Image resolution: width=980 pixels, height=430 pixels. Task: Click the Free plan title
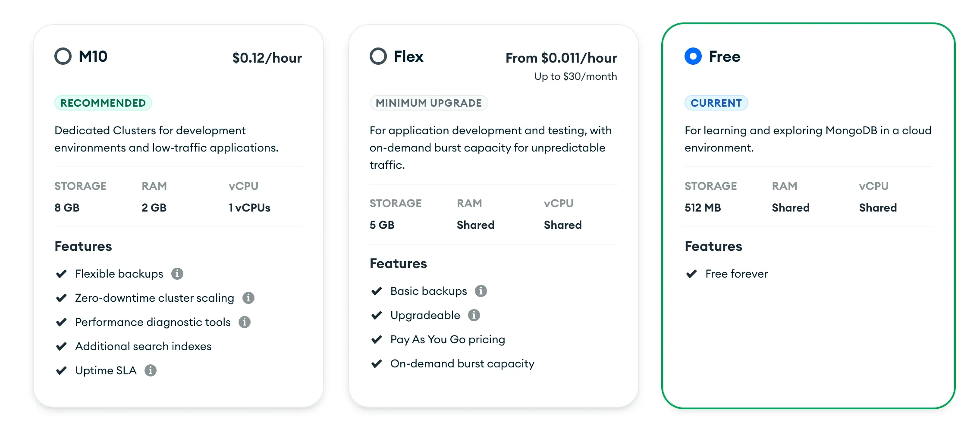point(725,57)
